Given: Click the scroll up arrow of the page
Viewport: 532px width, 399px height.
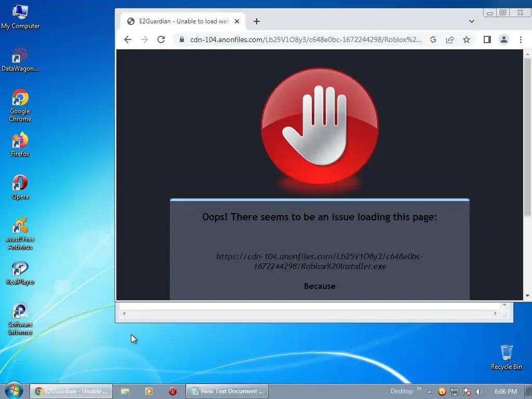Looking at the screenshot, I should pos(527,54).
